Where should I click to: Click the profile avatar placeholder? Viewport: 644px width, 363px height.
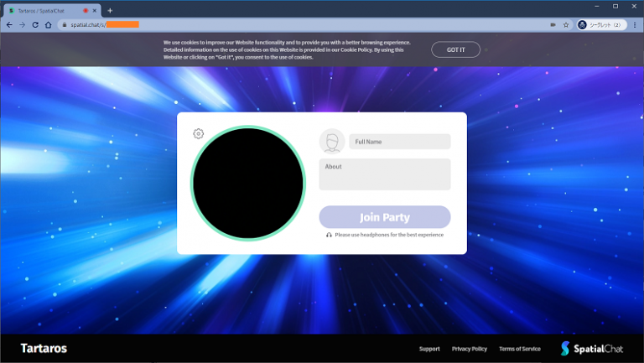pyautogui.click(x=332, y=142)
